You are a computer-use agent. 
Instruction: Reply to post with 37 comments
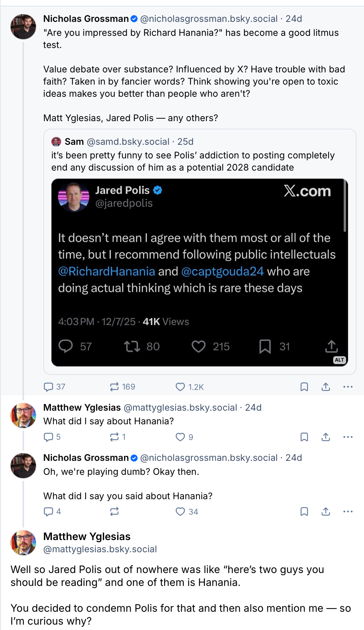[48, 387]
